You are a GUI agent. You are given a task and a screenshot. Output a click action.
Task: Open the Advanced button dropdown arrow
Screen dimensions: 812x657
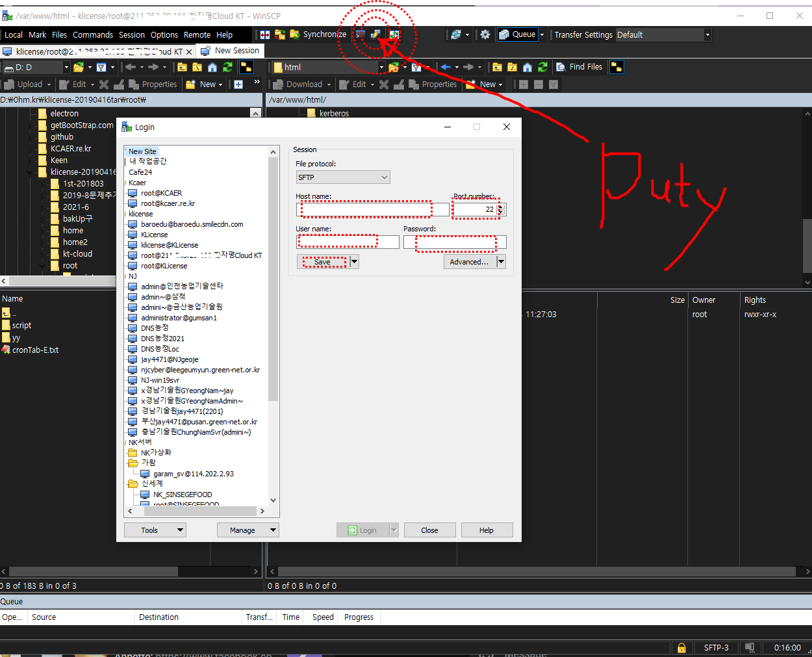[x=501, y=262]
